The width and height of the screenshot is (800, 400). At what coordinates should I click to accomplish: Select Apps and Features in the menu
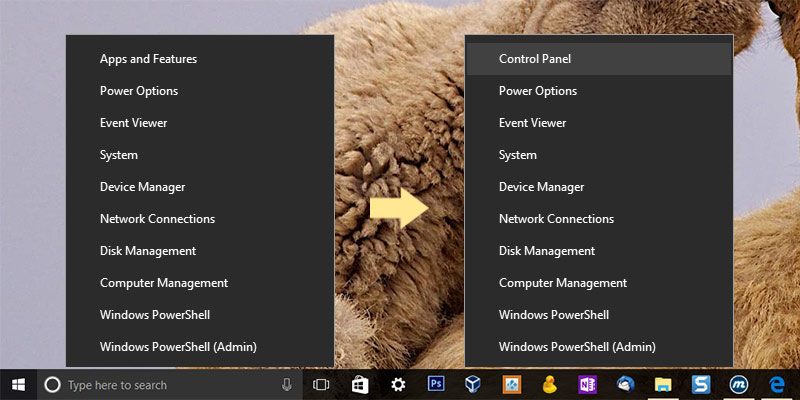[x=148, y=59]
